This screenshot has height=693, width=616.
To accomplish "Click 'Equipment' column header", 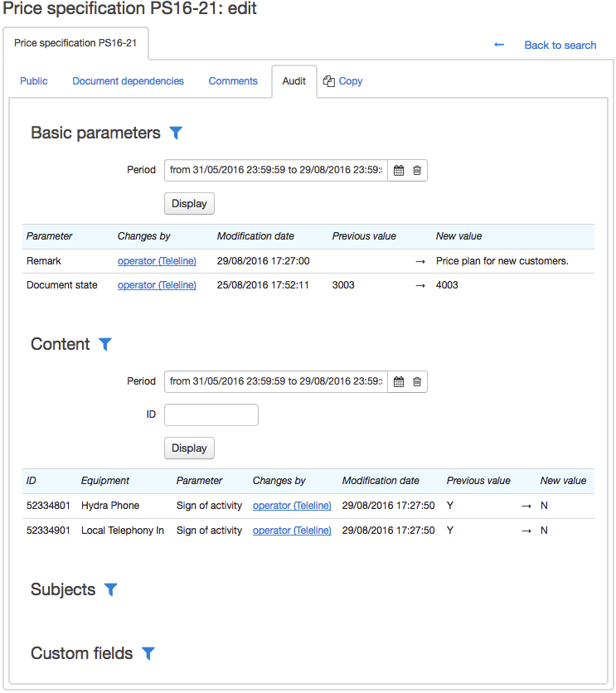I will (x=105, y=481).
